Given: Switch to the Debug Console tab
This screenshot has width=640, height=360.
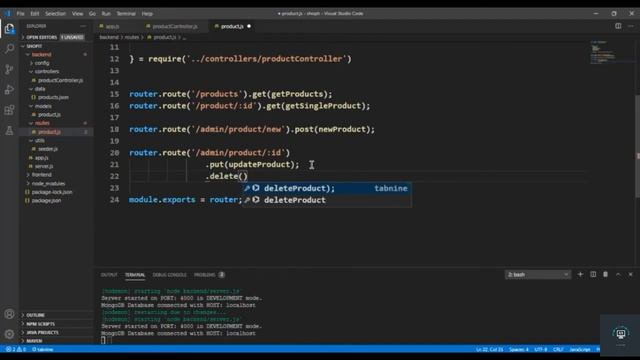Looking at the screenshot, I should pyautogui.click(x=169, y=275).
